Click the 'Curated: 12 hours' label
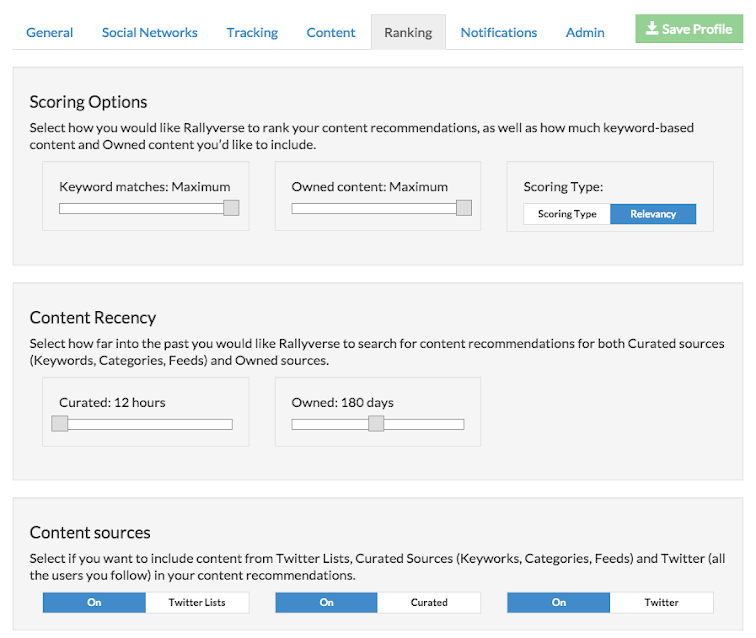 coord(112,402)
